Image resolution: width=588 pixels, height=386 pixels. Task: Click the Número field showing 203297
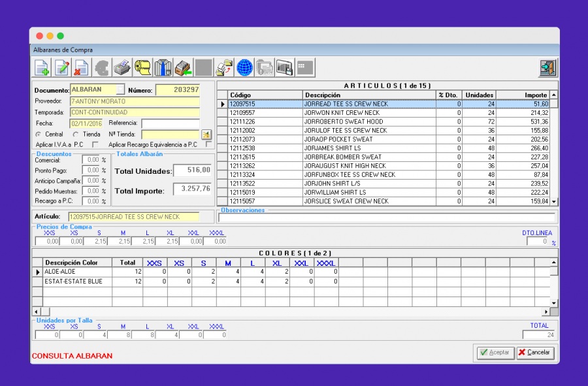(178, 89)
